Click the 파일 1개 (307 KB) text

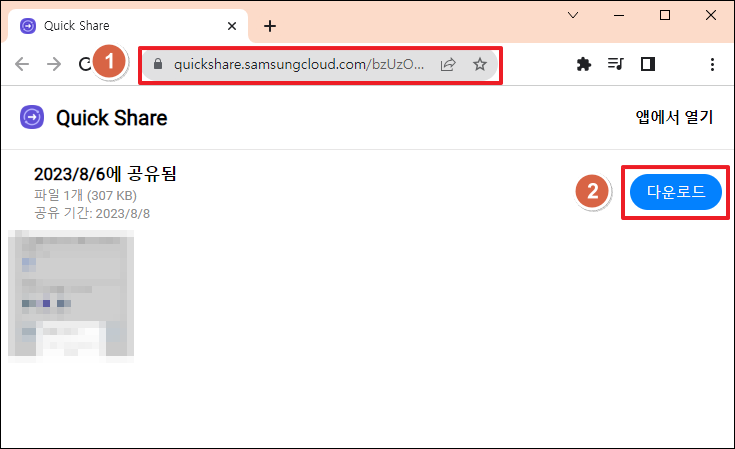[85, 195]
